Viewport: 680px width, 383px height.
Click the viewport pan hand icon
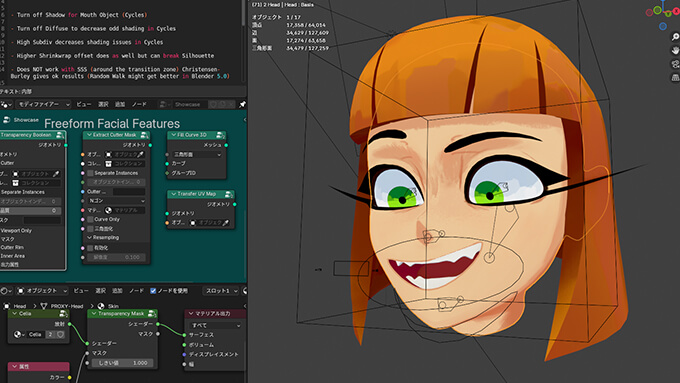click(675, 50)
